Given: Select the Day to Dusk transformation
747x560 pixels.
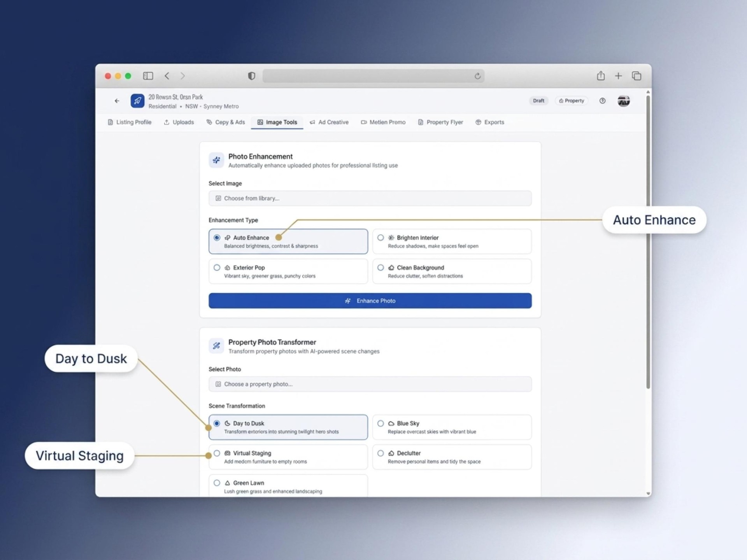Looking at the screenshot, I should pyautogui.click(x=288, y=427).
